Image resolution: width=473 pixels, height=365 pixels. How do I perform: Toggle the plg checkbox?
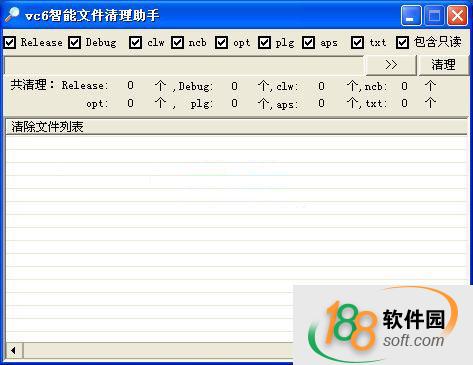tap(264, 43)
